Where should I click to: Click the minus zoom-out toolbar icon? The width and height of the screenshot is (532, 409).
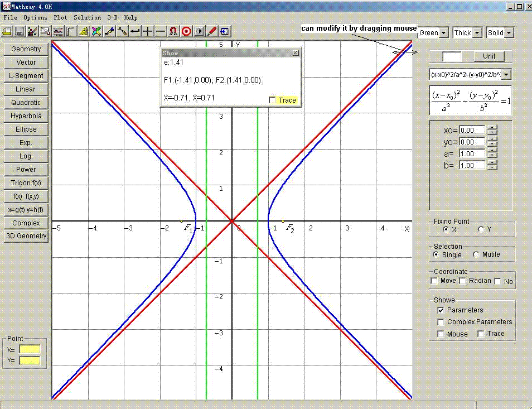(x=161, y=32)
